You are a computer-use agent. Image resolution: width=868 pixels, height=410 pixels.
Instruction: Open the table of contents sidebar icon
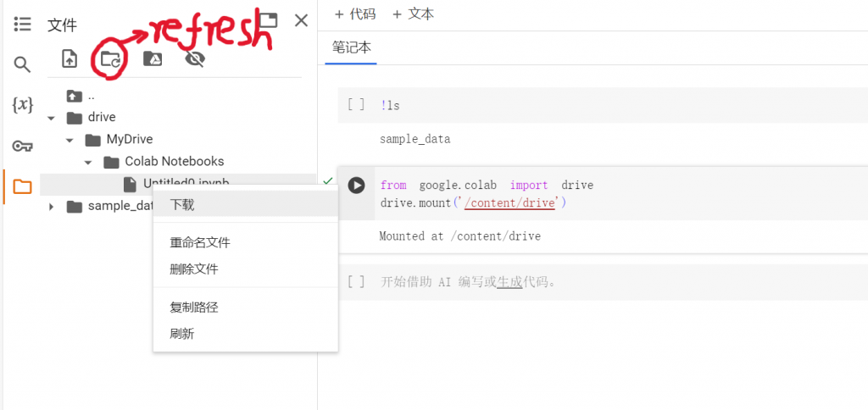point(22,24)
